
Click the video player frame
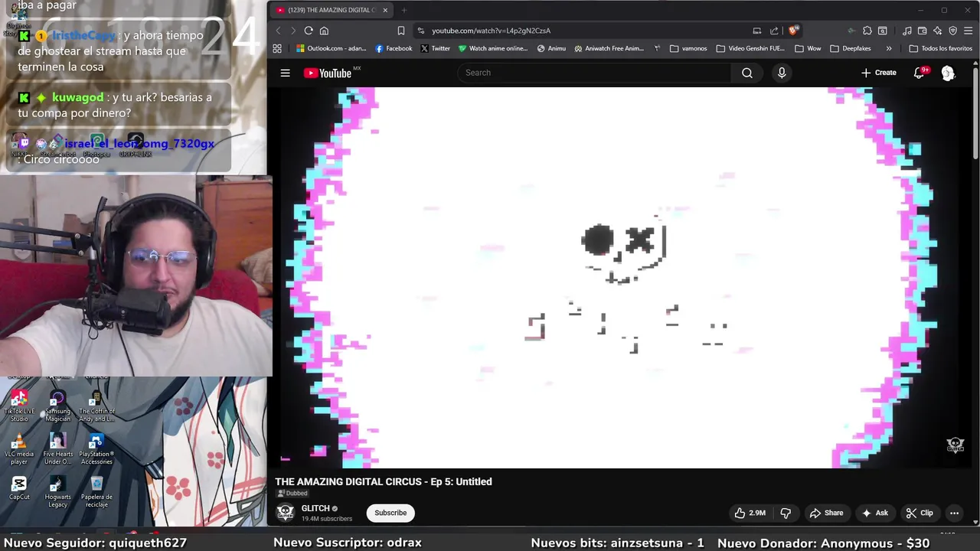coord(621,277)
